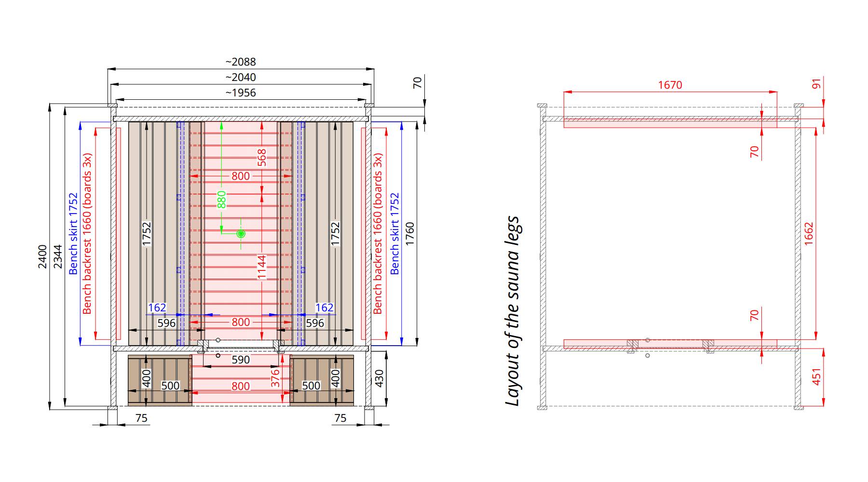This screenshot has width=868, height=482.
Task: Click the green 880 dimension text
Action: 221,200
